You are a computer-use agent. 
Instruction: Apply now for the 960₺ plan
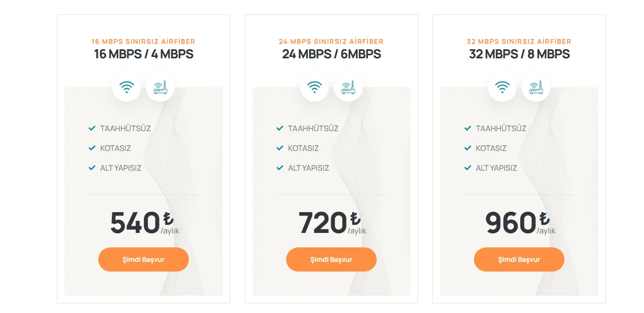[x=519, y=259]
